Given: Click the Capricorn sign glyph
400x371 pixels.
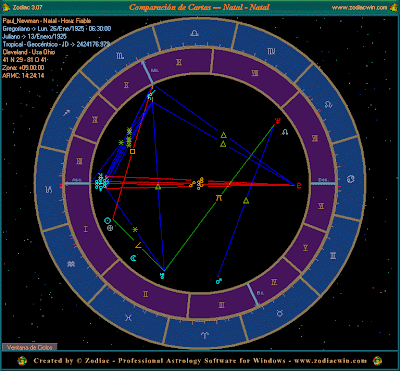Looking at the screenshot, I should click(49, 190).
